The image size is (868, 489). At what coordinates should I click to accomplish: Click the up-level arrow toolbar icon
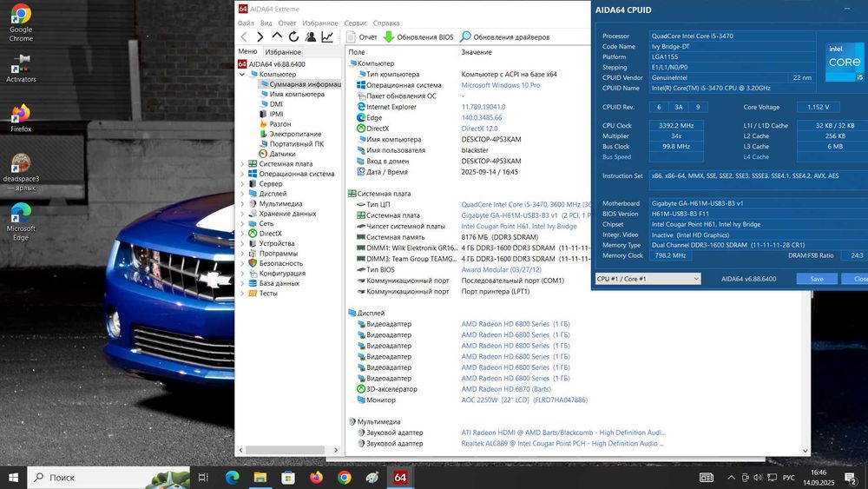(x=277, y=36)
